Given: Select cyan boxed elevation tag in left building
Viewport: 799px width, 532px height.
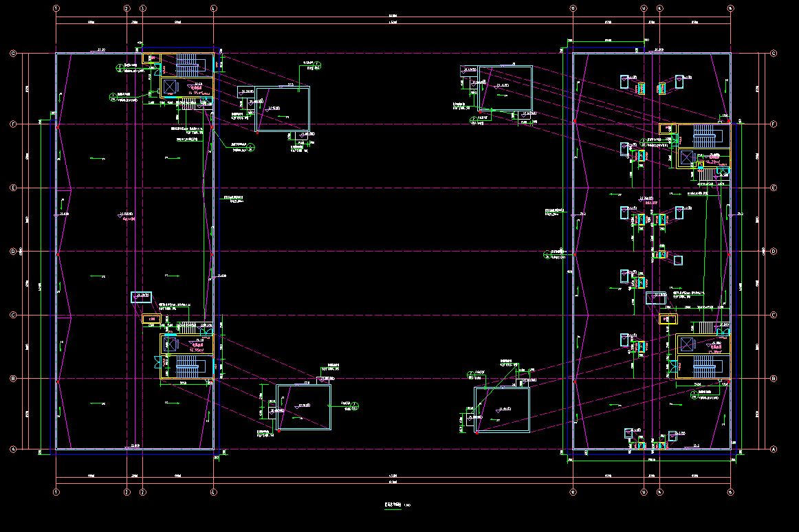Looking at the screenshot, I should click(142, 297).
